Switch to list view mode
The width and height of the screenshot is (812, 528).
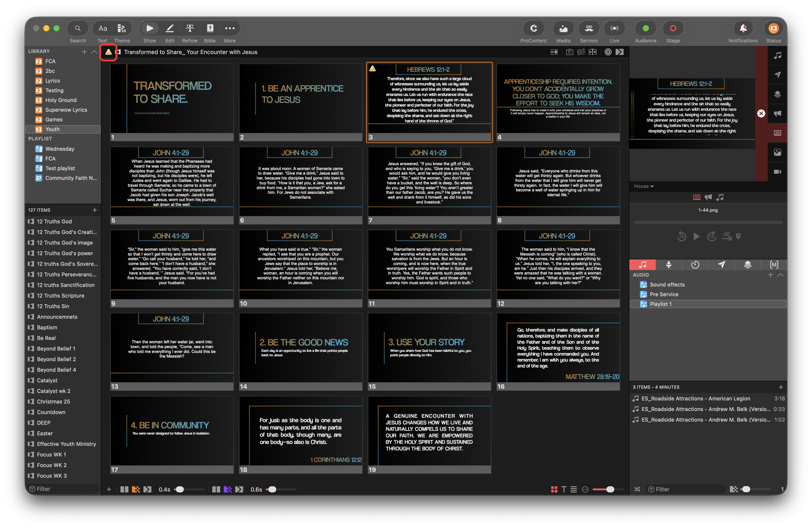pyautogui.click(x=574, y=489)
